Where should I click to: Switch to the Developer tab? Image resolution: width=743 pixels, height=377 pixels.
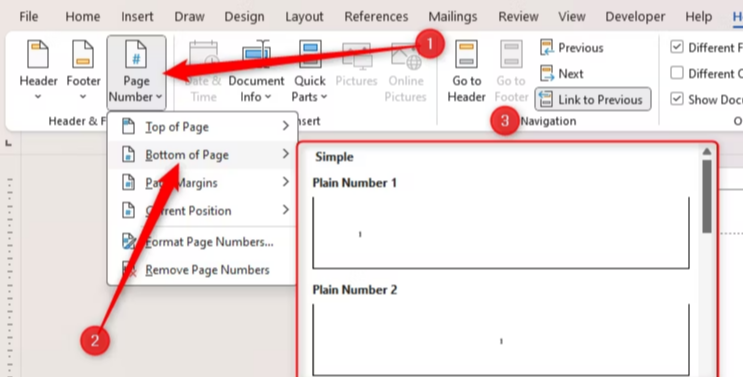[x=635, y=17]
